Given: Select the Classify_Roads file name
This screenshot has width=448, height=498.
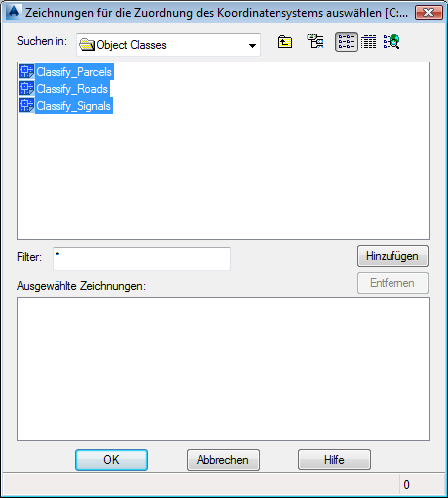Looking at the screenshot, I should [x=72, y=89].
